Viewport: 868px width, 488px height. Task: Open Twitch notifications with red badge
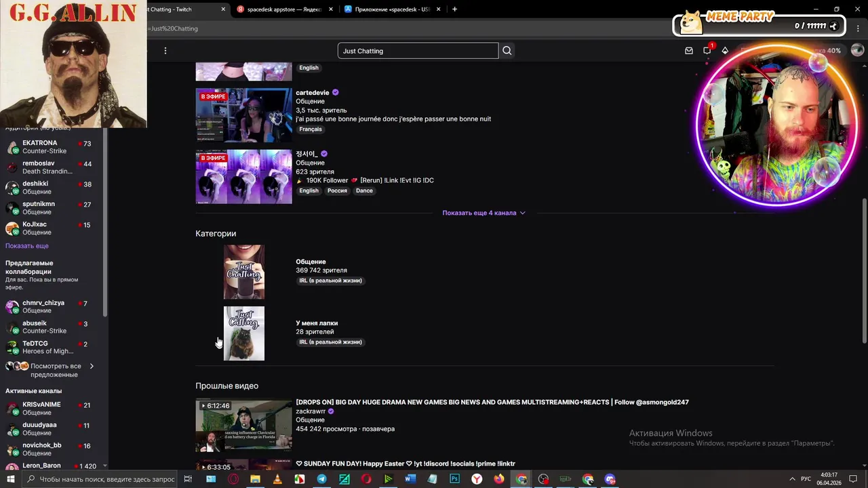pos(707,50)
